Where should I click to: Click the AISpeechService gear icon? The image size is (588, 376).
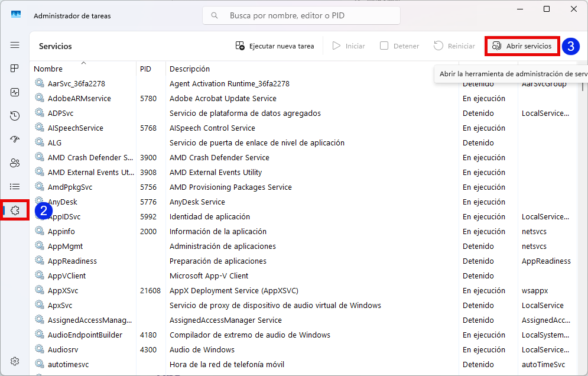[x=40, y=127]
